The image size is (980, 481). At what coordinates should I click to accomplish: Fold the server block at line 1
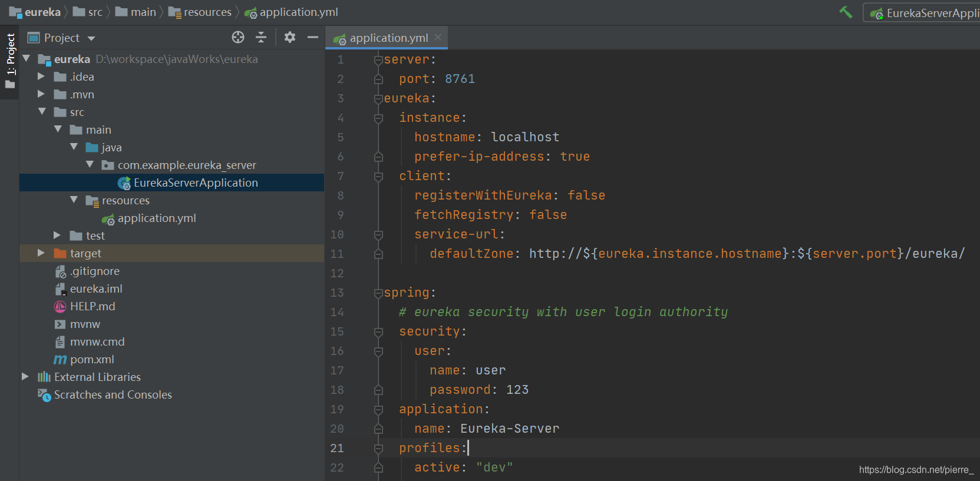pyautogui.click(x=378, y=59)
